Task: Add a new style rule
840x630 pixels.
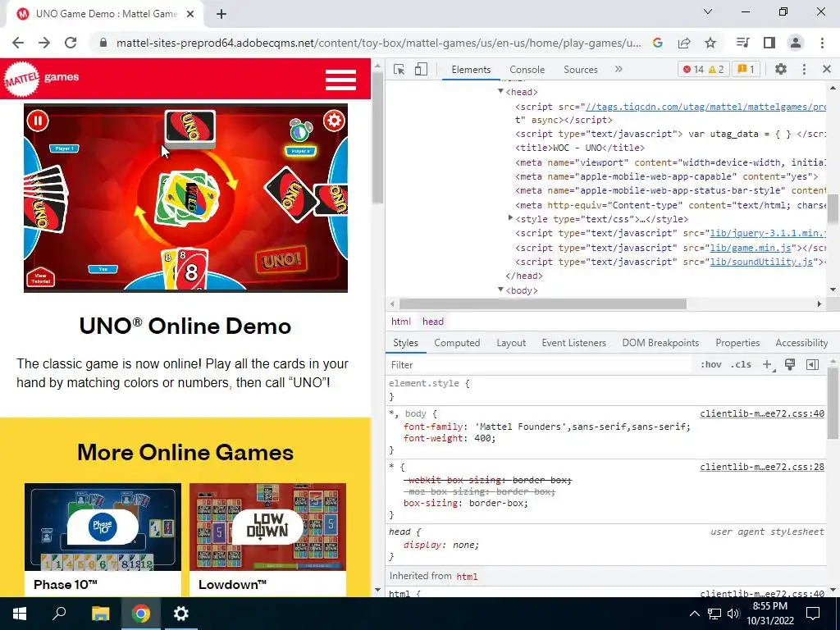Action: tap(768, 365)
